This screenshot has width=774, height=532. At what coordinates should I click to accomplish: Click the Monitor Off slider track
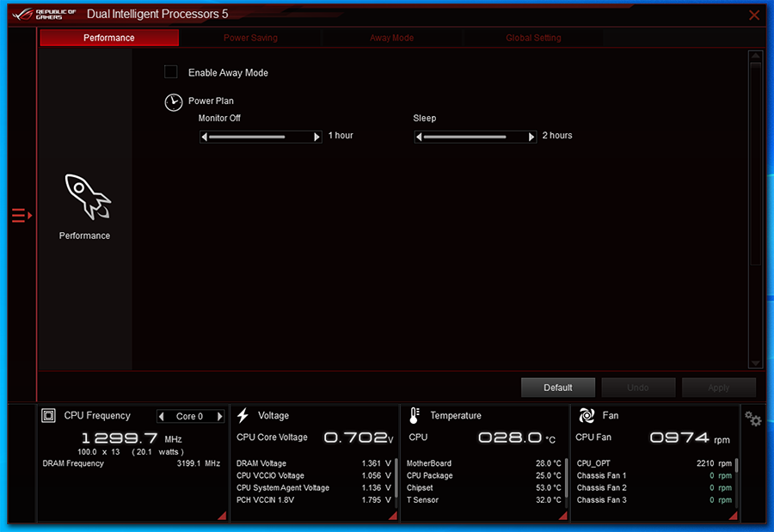click(x=260, y=137)
